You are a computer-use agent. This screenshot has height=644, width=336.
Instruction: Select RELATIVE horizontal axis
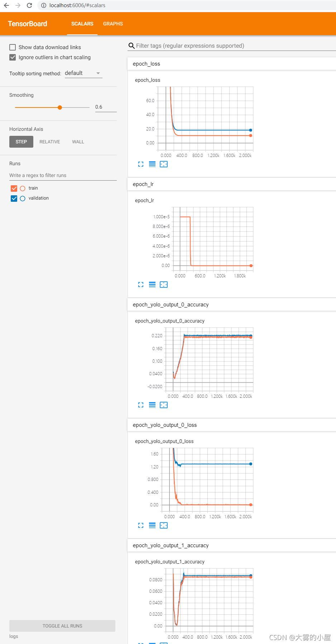point(50,142)
